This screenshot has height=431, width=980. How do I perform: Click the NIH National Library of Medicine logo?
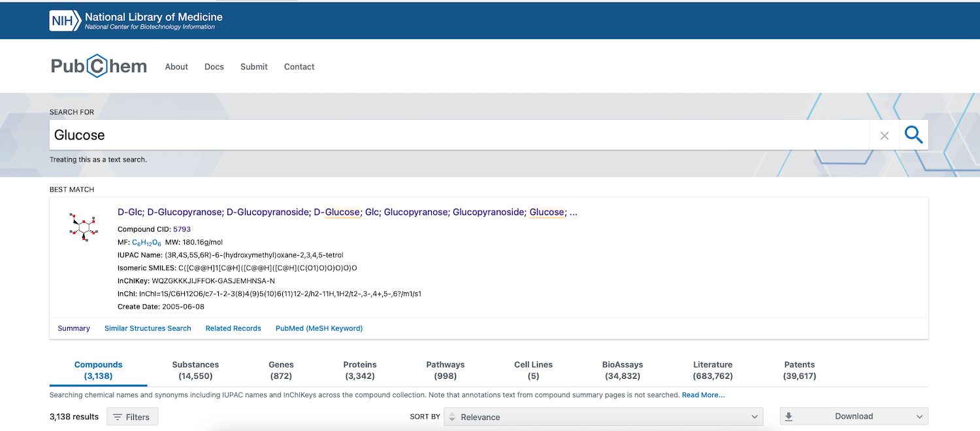point(136,20)
